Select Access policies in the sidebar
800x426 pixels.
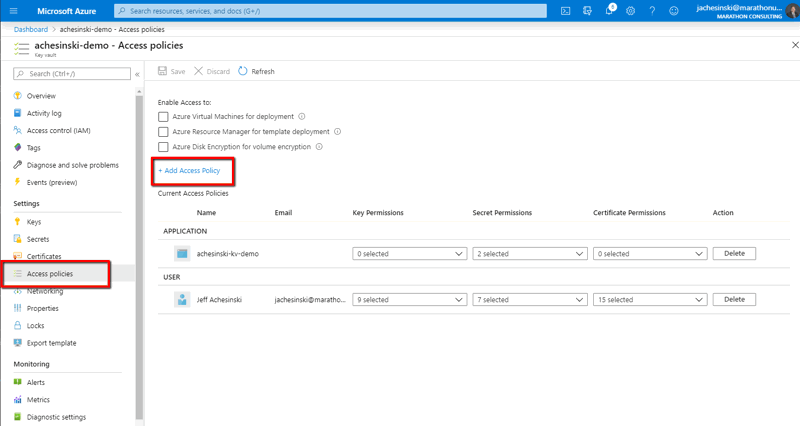click(x=50, y=274)
